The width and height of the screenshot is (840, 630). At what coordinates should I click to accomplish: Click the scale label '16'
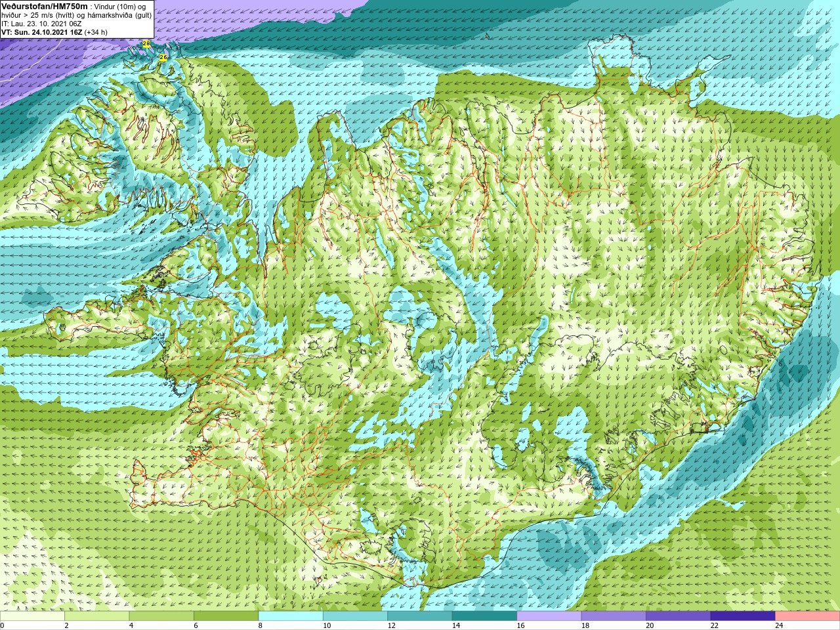point(521,625)
